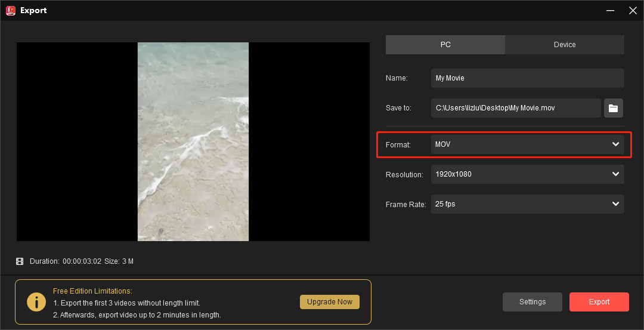Click limitation line about 2 minutes length
This screenshot has height=330, width=644.
[x=137, y=315]
